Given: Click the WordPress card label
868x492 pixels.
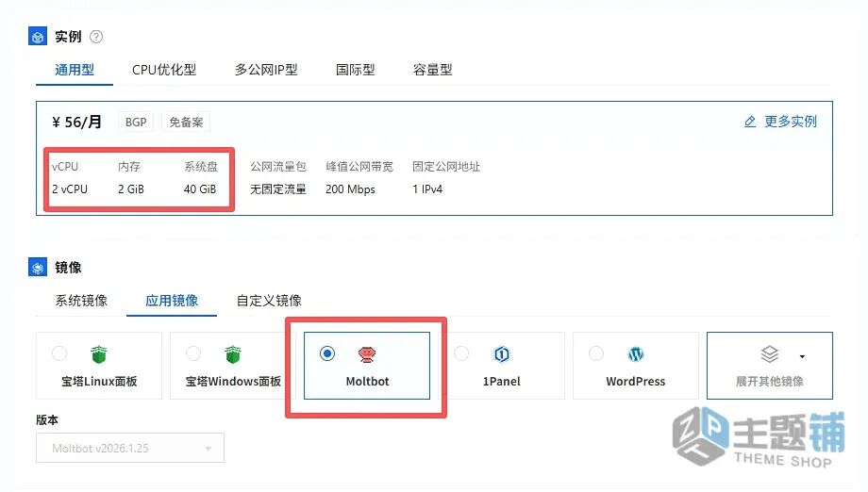Looking at the screenshot, I should click(636, 382).
